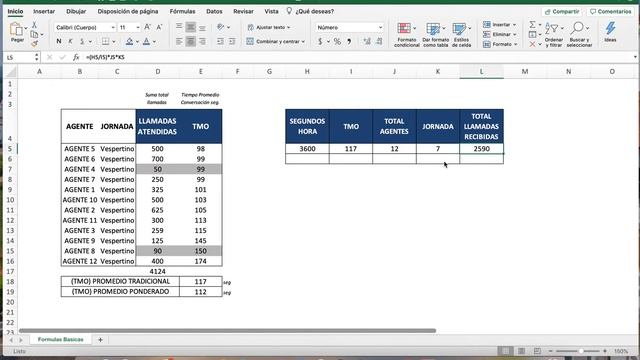Open the Insertar cells dropdown
This screenshot has height=360, width=640.
pos(500,24)
